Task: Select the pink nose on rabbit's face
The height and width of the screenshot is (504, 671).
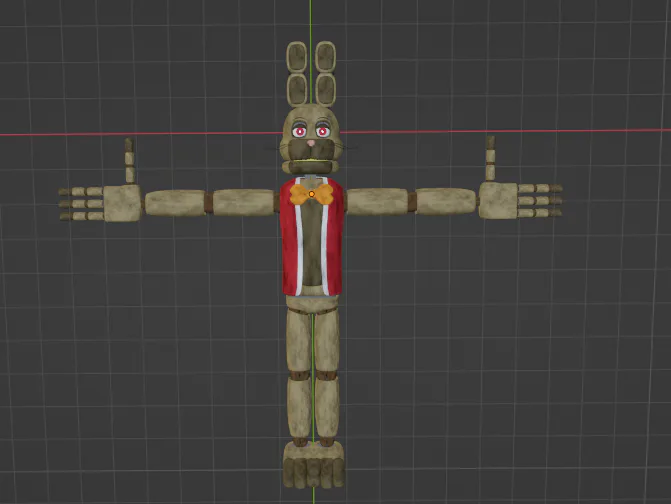Action: point(311,143)
